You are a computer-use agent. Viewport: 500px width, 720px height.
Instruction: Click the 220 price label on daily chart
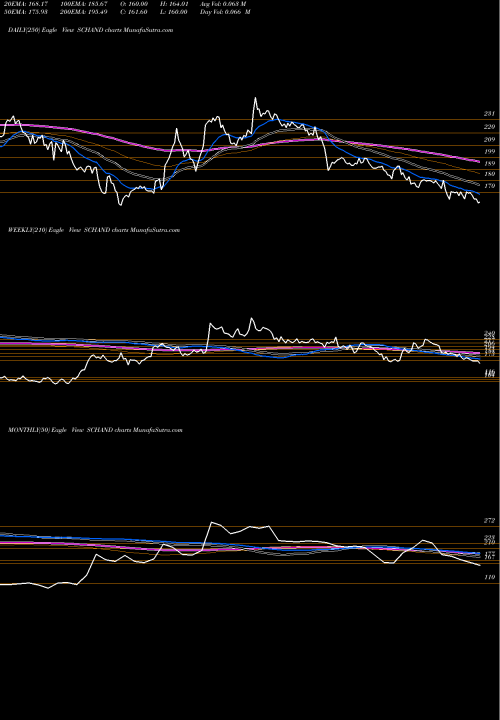489,127
